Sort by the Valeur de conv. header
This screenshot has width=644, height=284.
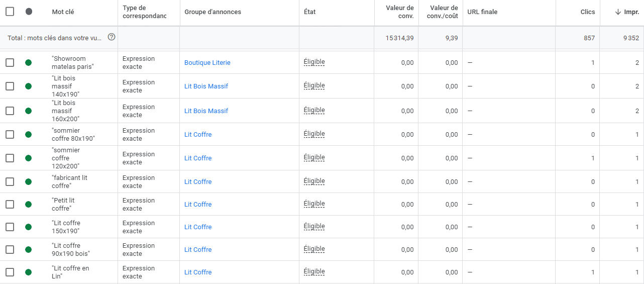[400, 12]
